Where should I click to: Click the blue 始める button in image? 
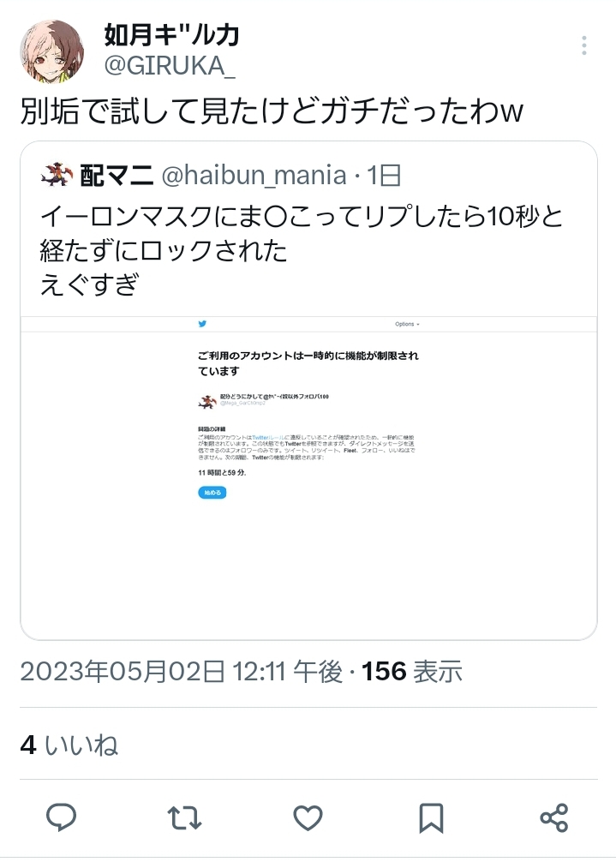212,493
